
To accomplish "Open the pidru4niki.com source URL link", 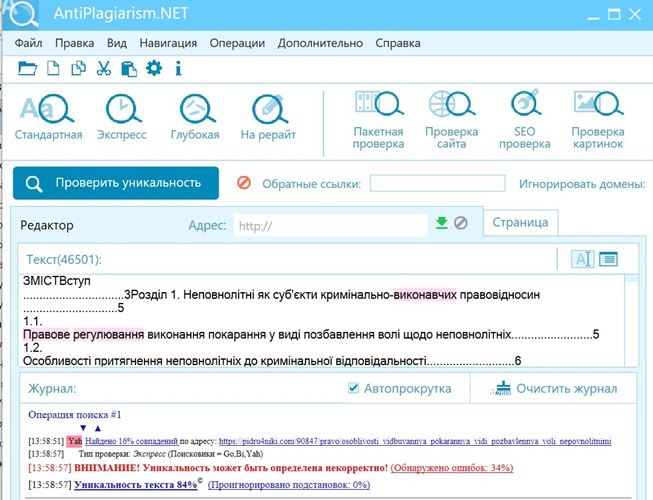I will pos(415,441).
